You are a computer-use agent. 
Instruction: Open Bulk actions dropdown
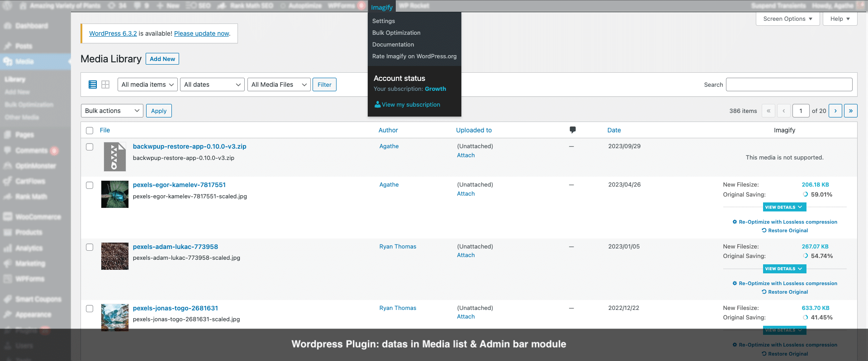[x=112, y=111]
